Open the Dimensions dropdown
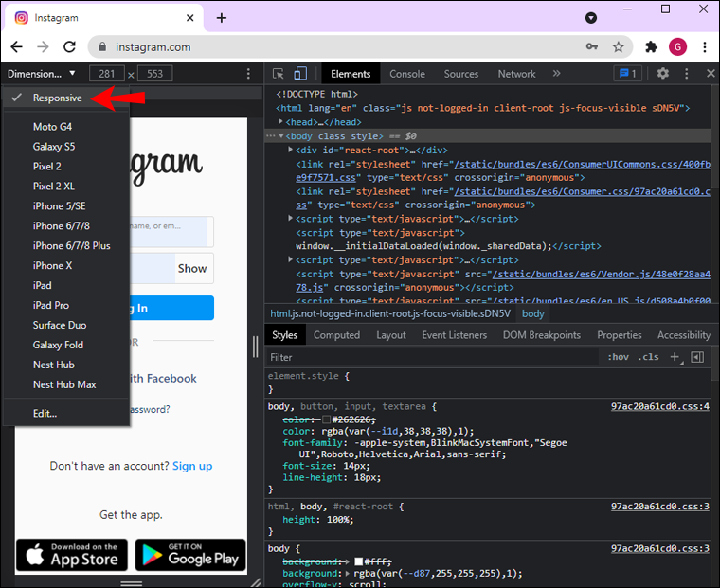 pyautogui.click(x=42, y=74)
